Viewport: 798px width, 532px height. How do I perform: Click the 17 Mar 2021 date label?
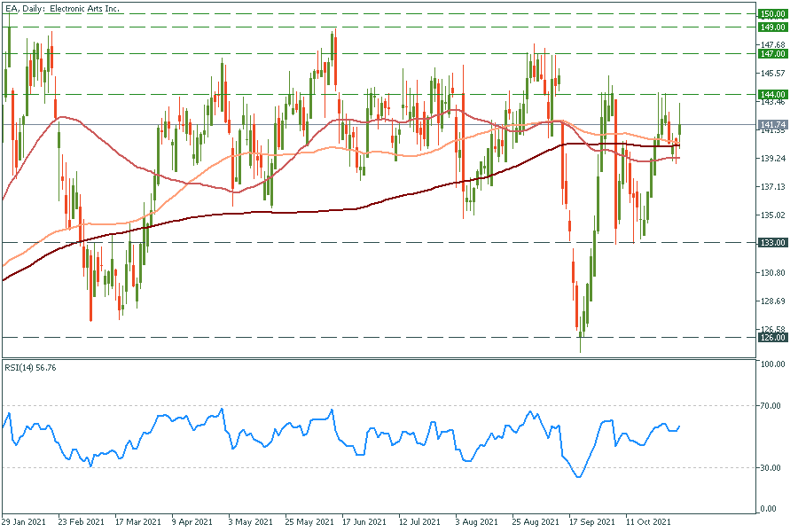click(x=137, y=522)
